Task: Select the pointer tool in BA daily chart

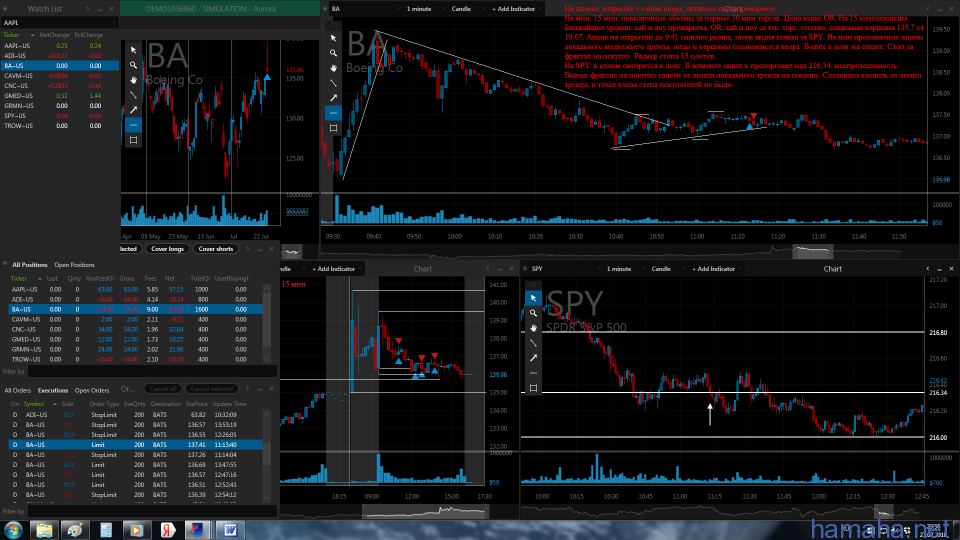Action: point(133,50)
